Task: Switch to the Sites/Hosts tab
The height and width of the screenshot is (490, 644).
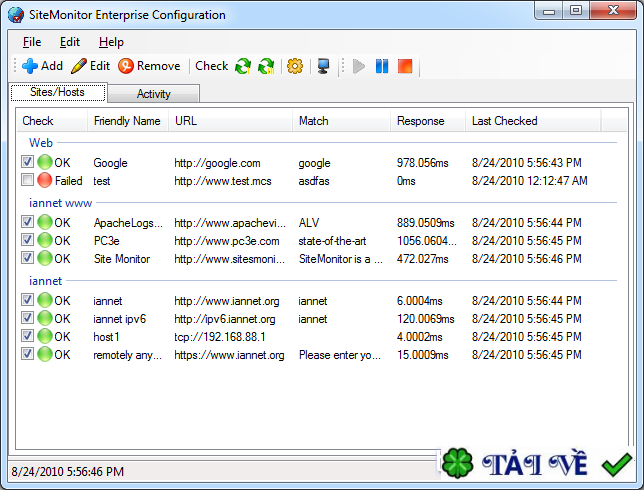Action: click(58, 92)
